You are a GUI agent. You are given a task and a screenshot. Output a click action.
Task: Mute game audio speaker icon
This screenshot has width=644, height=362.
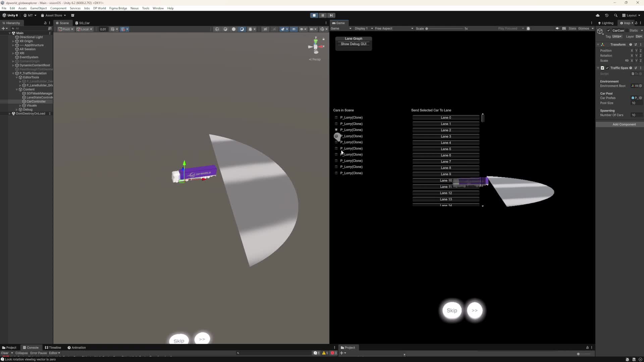tap(557, 28)
